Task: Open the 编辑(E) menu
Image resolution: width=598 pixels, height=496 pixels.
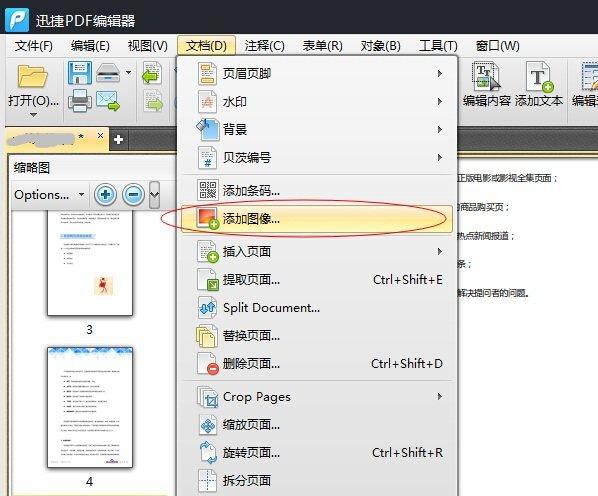Action: pyautogui.click(x=90, y=46)
